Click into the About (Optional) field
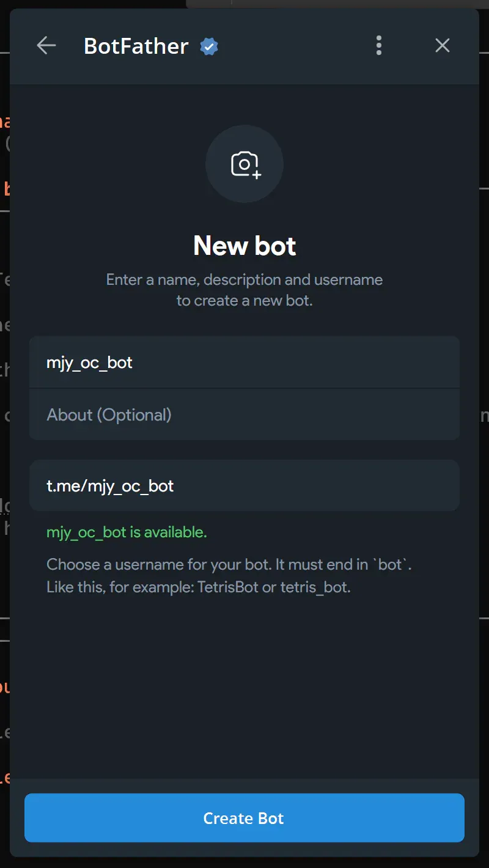Image resolution: width=489 pixels, height=868 pixels. pyautogui.click(x=244, y=414)
